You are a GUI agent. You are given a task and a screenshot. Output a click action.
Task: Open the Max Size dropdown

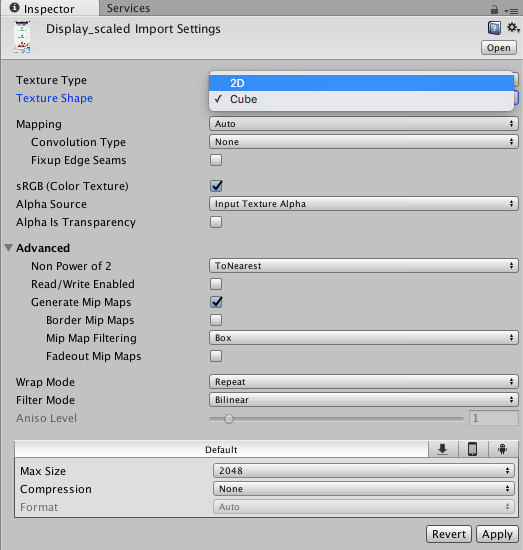point(363,470)
